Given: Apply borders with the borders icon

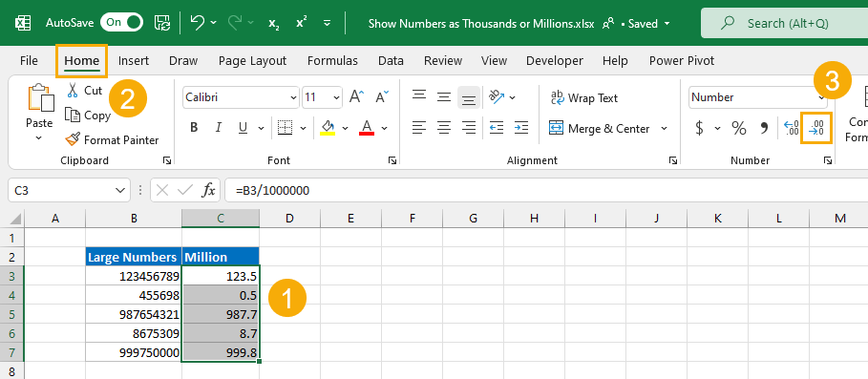Looking at the screenshot, I should pyautogui.click(x=286, y=128).
